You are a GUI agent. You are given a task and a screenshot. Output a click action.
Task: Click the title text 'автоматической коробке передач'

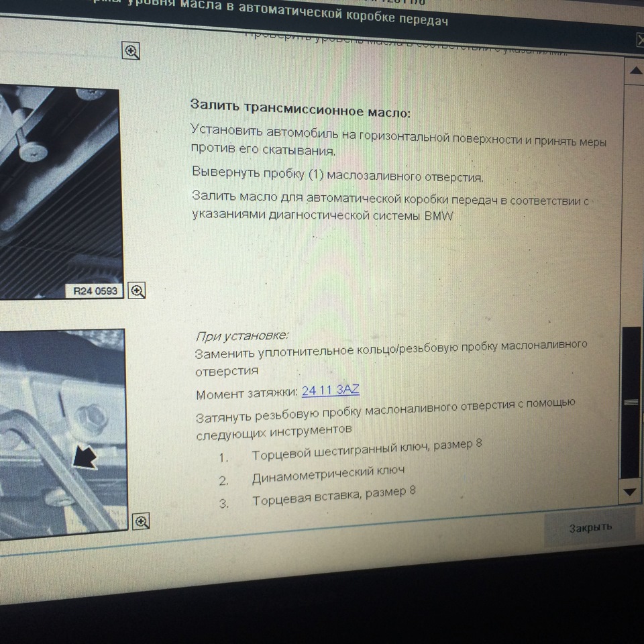coord(343,13)
